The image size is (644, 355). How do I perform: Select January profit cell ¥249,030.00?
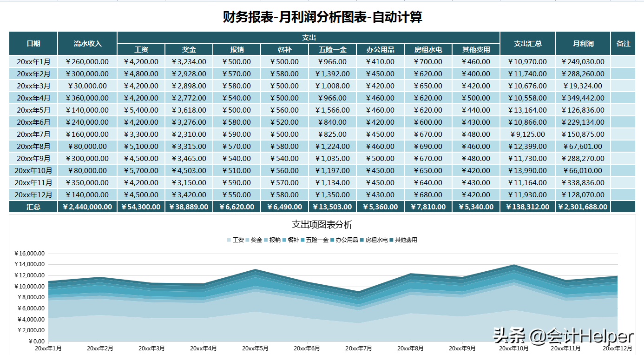(x=582, y=61)
